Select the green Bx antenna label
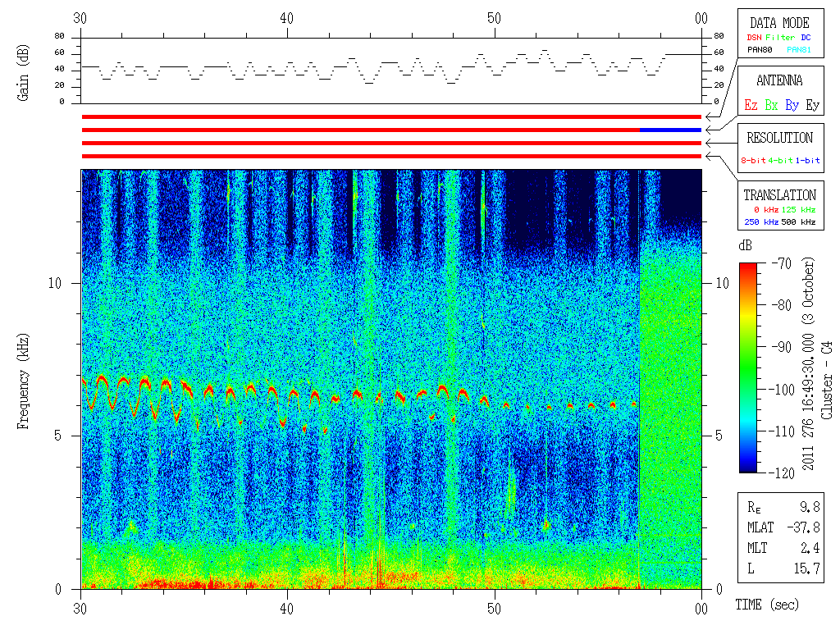Viewport: 840px width, 630px height. point(771,105)
